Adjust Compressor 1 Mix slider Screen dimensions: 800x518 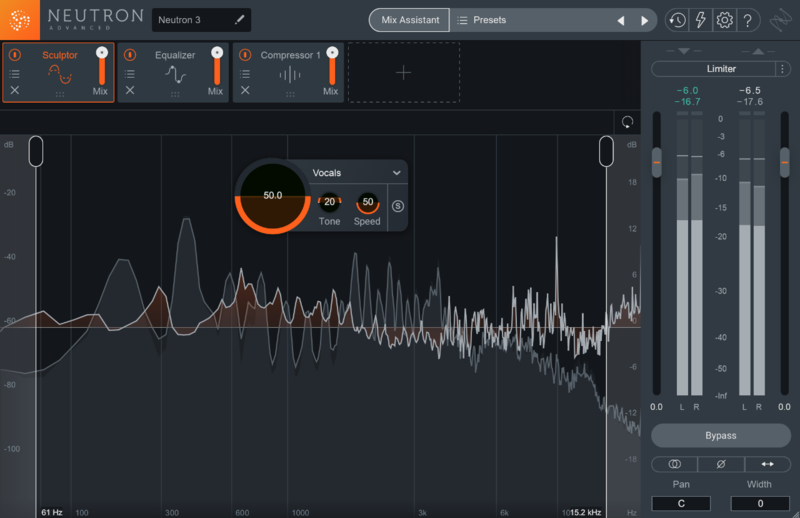tap(333, 66)
